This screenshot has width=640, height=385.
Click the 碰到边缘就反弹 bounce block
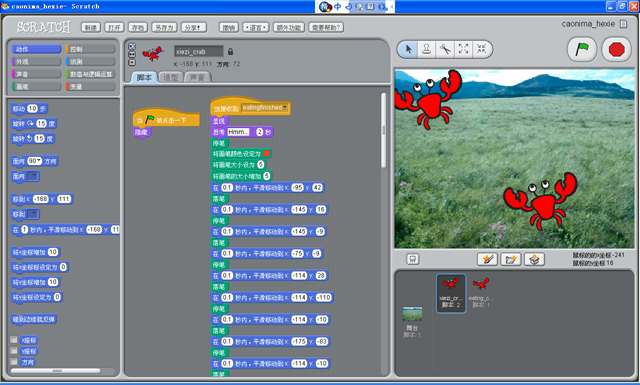click(33, 319)
